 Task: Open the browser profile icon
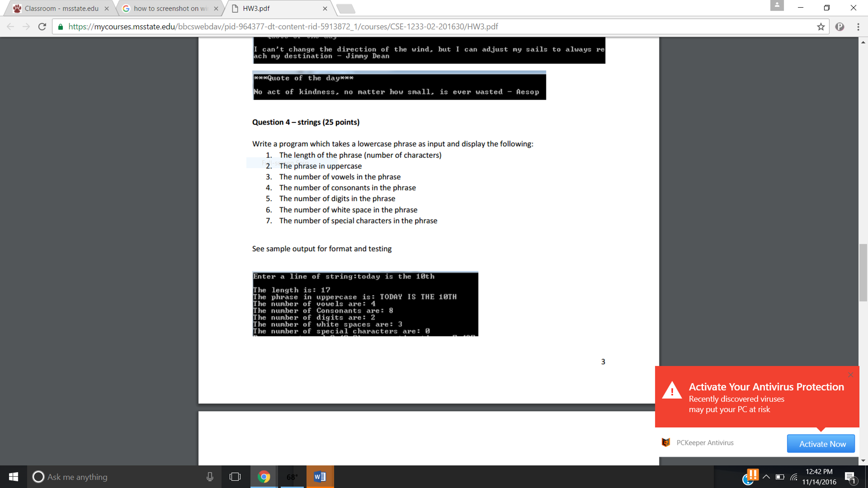(778, 6)
